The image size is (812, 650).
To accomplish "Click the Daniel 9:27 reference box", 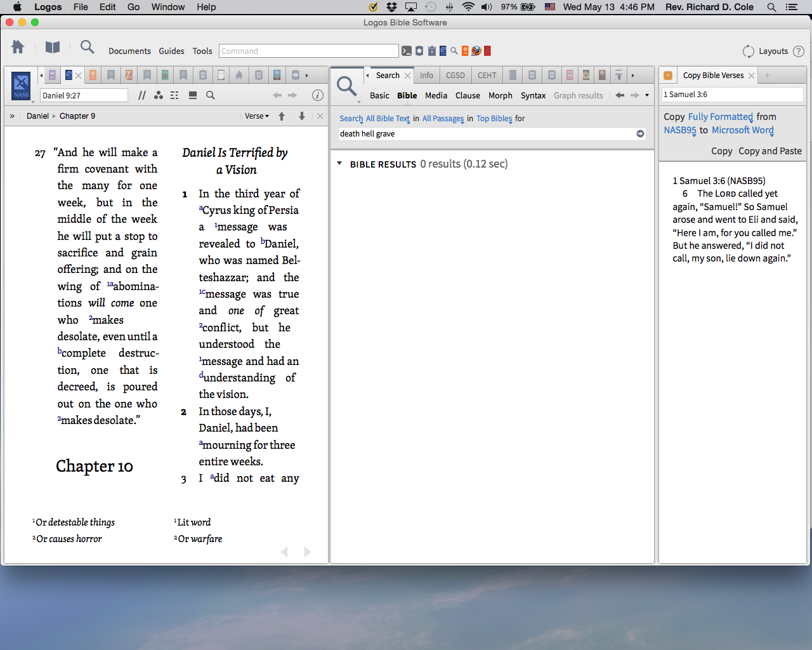I will coord(84,95).
